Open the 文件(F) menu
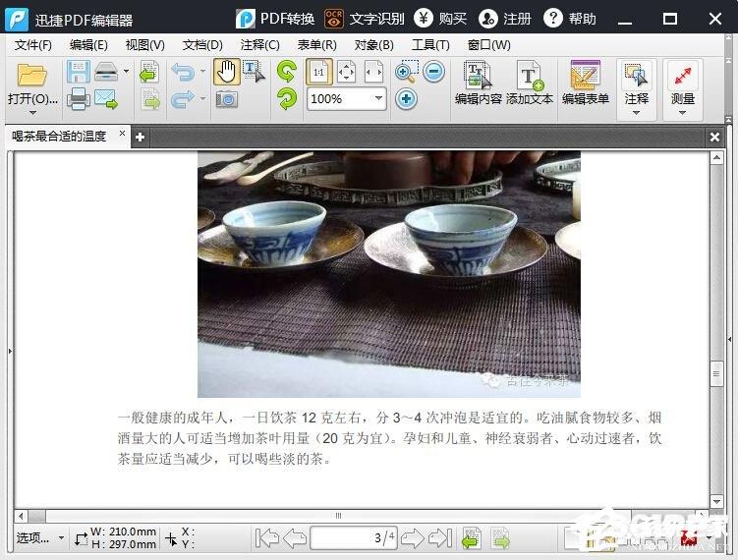 (33, 45)
